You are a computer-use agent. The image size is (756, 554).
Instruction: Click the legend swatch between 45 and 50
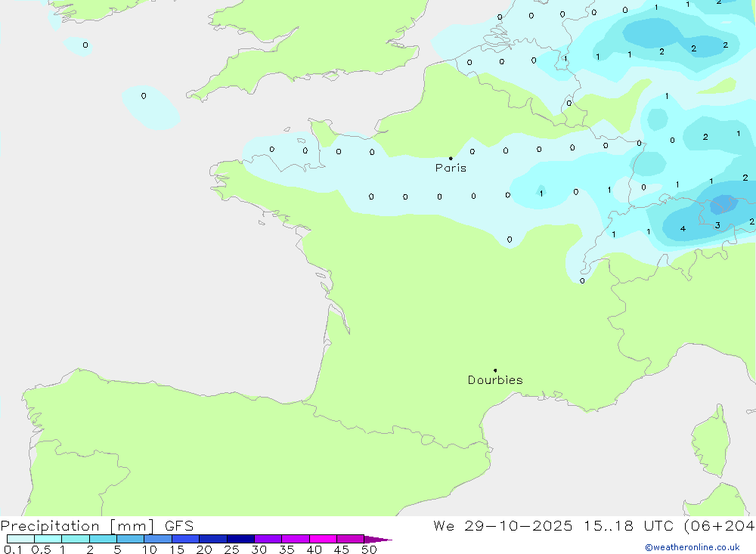click(x=351, y=539)
